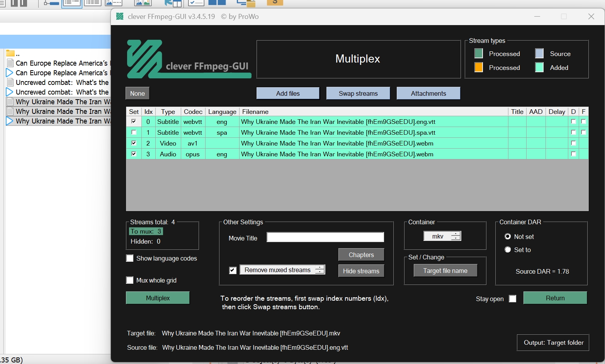The image size is (605, 364).
Task: Select the Set to Container DAR radio
Action: pyautogui.click(x=508, y=250)
